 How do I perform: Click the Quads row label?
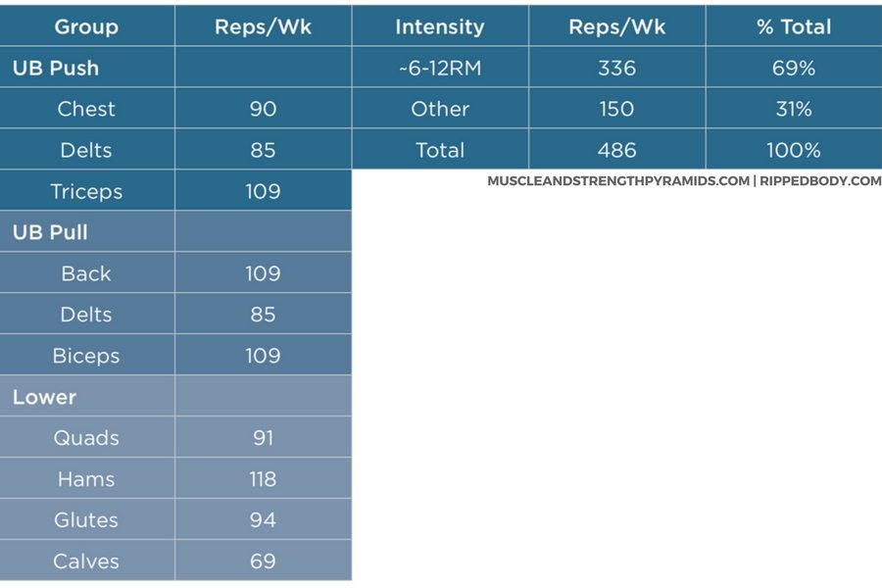coord(86,438)
